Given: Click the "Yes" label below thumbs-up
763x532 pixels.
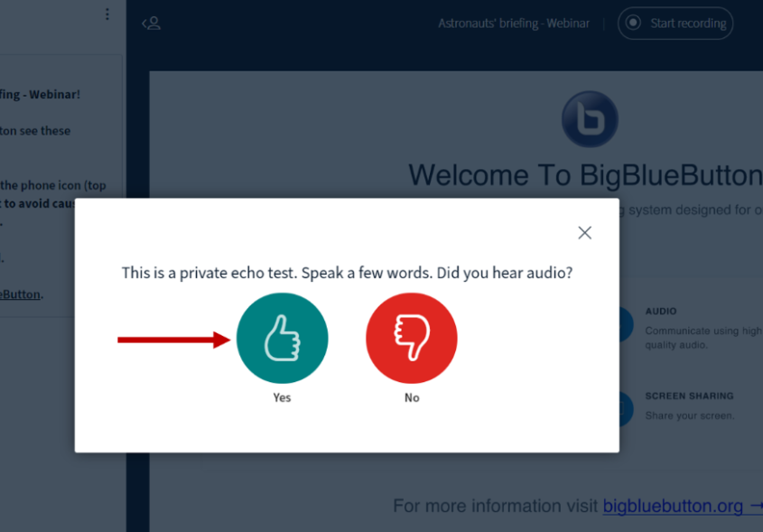Looking at the screenshot, I should click(x=282, y=397).
